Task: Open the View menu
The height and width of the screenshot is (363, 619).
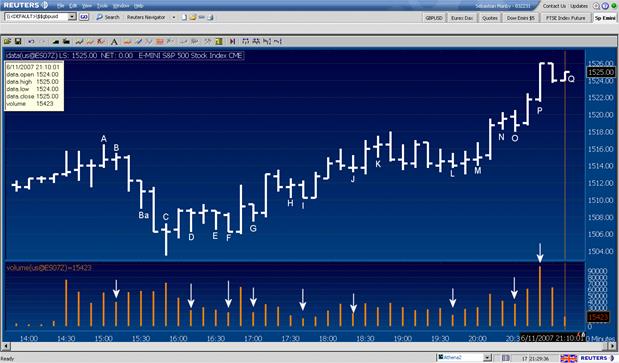Action: pos(87,6)
